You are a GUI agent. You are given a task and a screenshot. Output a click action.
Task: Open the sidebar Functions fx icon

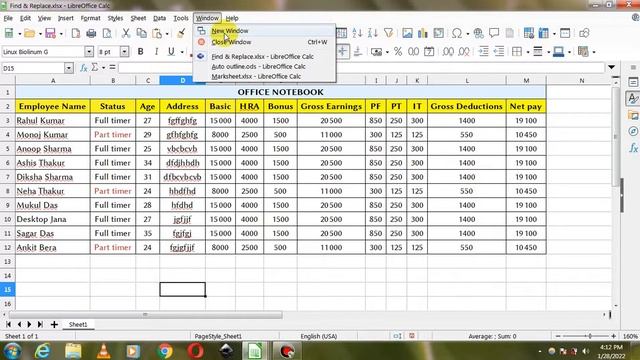(x=633, y=147)
